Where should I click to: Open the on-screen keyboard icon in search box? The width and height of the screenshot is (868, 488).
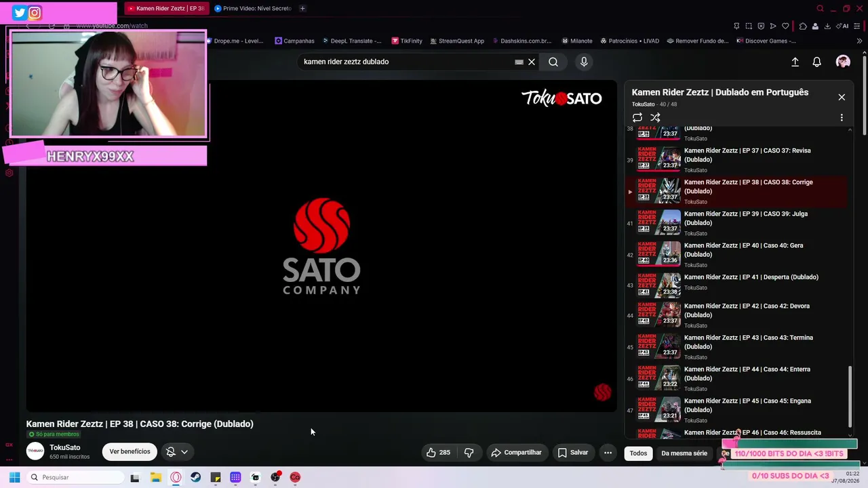click(x=519, y=62)
